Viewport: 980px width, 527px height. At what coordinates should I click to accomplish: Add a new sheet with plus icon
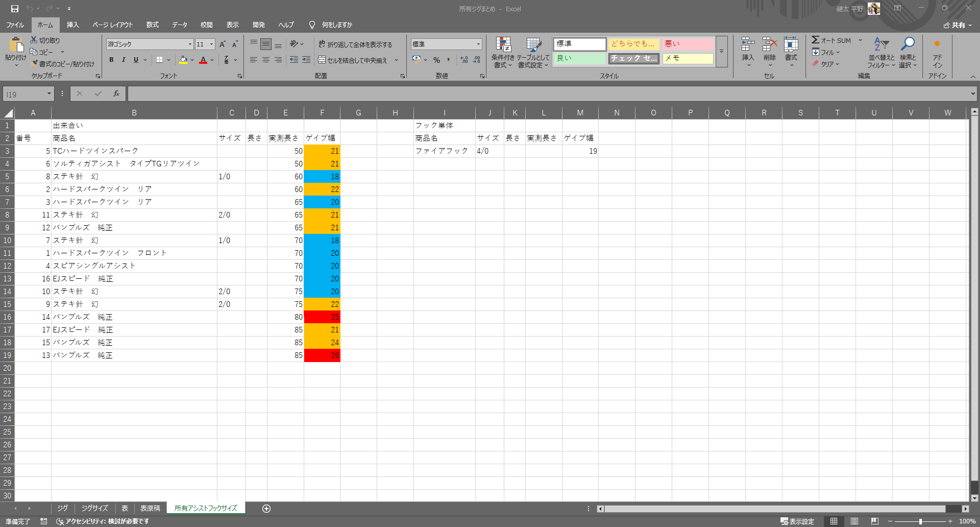(266, 509)
